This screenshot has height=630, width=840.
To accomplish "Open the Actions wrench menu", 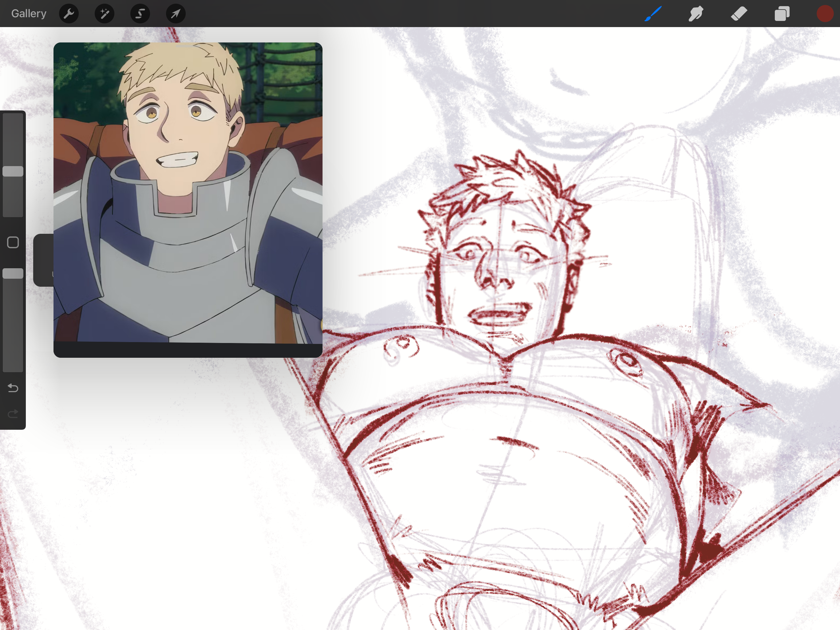I will coord(69,14).
